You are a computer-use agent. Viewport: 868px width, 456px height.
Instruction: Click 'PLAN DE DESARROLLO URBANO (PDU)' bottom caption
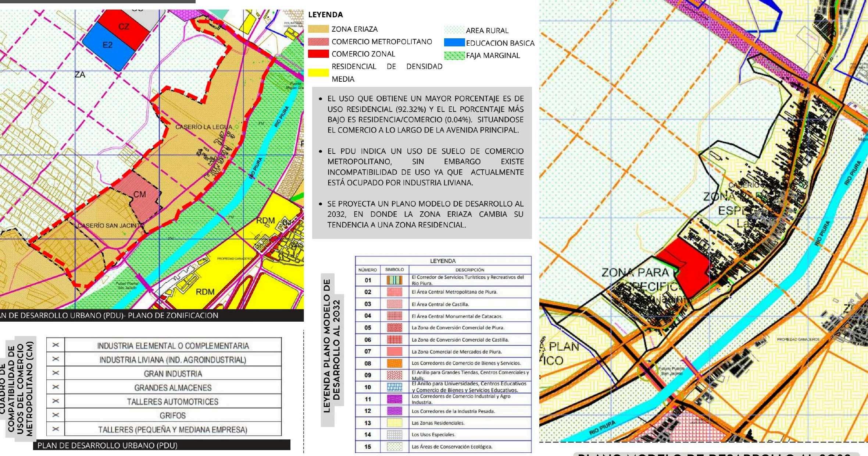pyautogui.click(x=162, y=445)
